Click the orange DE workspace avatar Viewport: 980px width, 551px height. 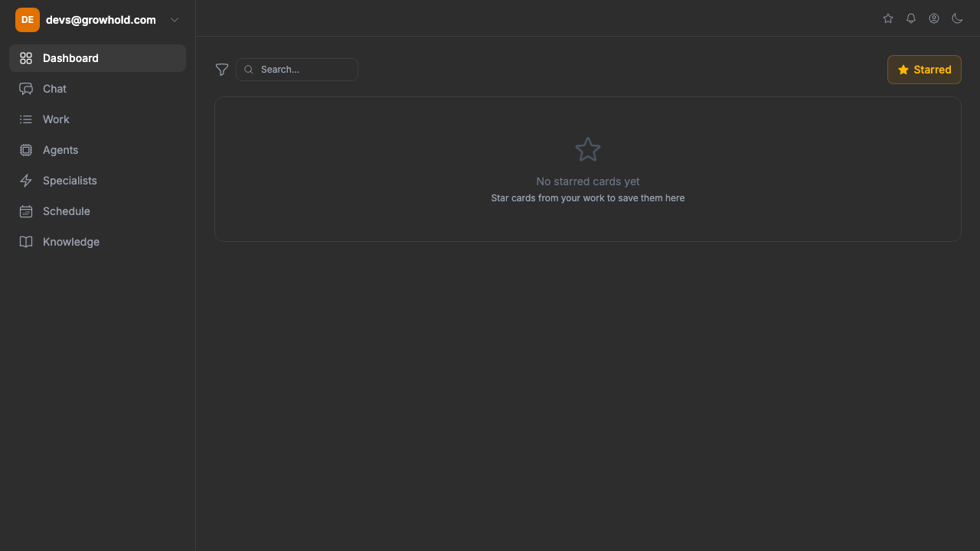tap(28, 20)
